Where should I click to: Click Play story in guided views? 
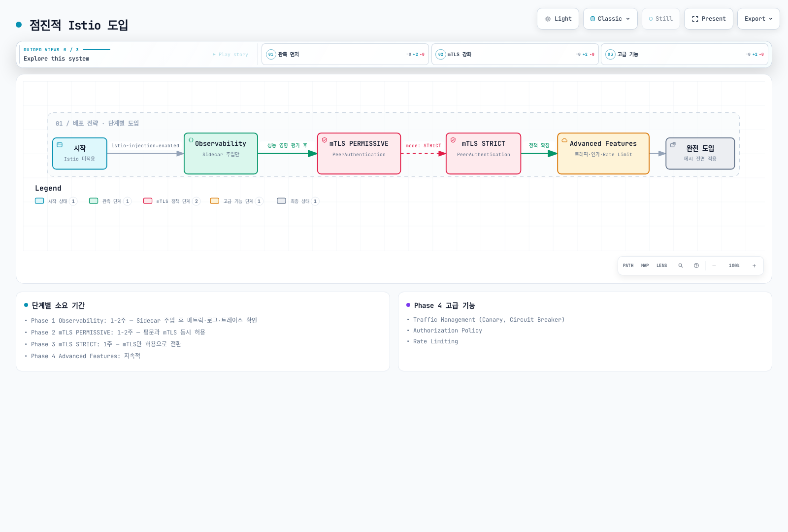click(x=230, y=54)
